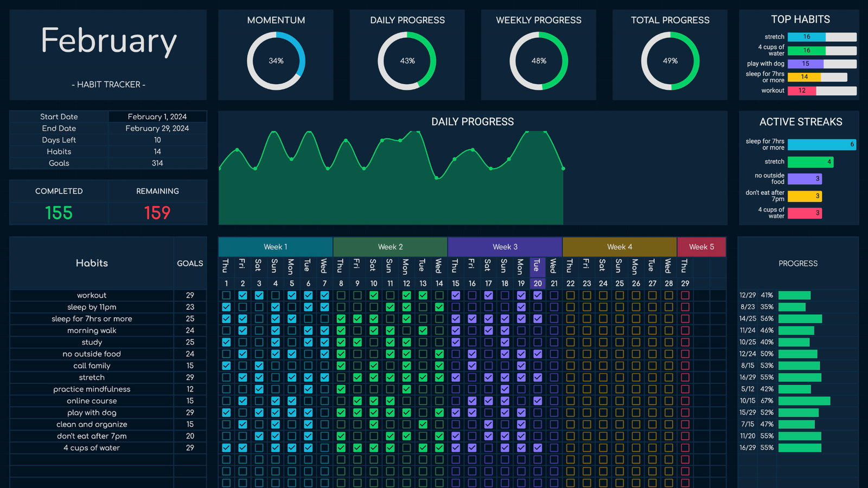Select the End Date value cell
The width and height of the screenshot is (868, 488).
[157, 129]
